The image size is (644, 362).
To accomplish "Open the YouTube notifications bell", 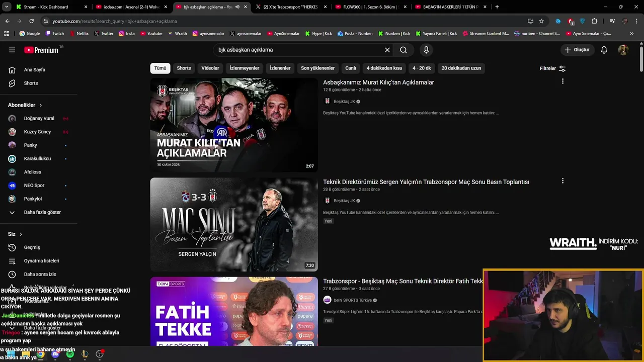I will 604,50.
